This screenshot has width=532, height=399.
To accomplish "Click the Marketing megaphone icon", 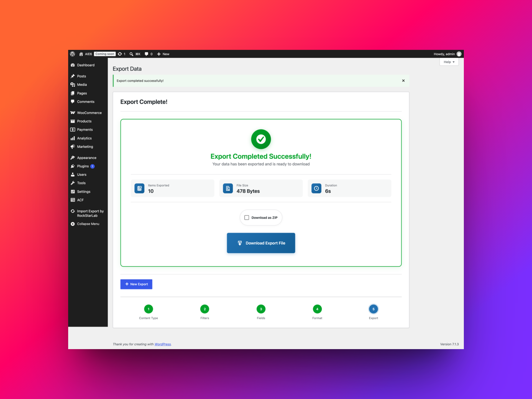I will (x=73, y=147).
